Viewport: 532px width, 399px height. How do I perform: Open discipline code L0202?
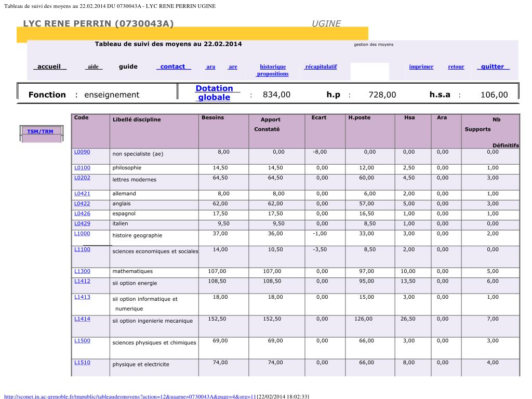pyautogui.click(x=82, y=178)
